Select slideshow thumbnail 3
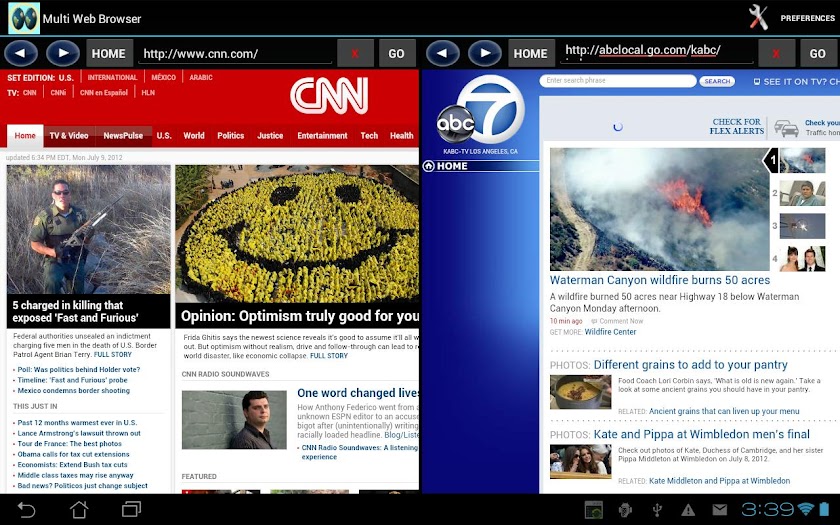The height and width of the screenshot is (525, 840). coord(802,226)
